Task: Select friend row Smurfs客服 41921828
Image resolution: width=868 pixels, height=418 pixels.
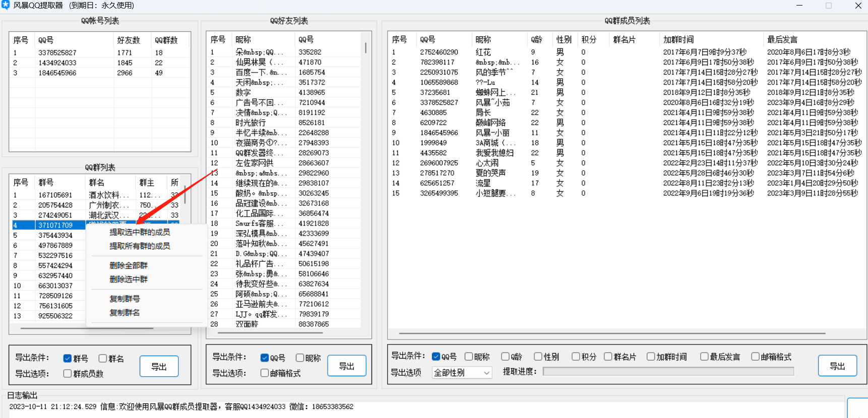Action: tap(284, 223)
